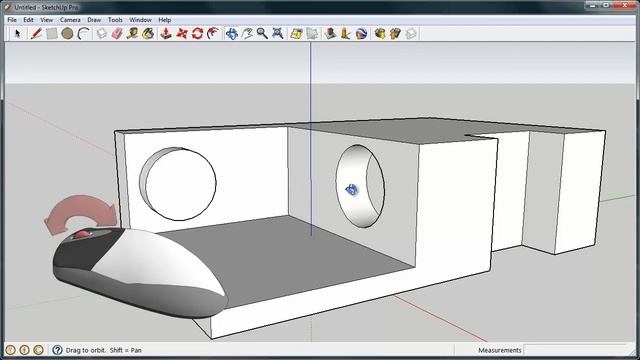This screenshot has height=360, width=640.
Task: Click the Orbit tool in toolbar
Action: click(231, 33)
